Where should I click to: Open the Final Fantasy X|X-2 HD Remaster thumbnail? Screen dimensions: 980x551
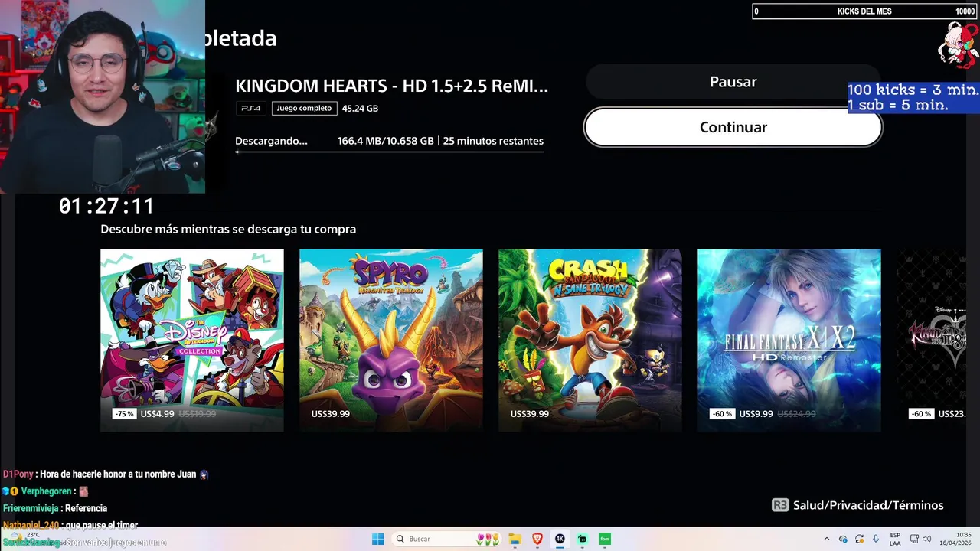pos(789,340)
